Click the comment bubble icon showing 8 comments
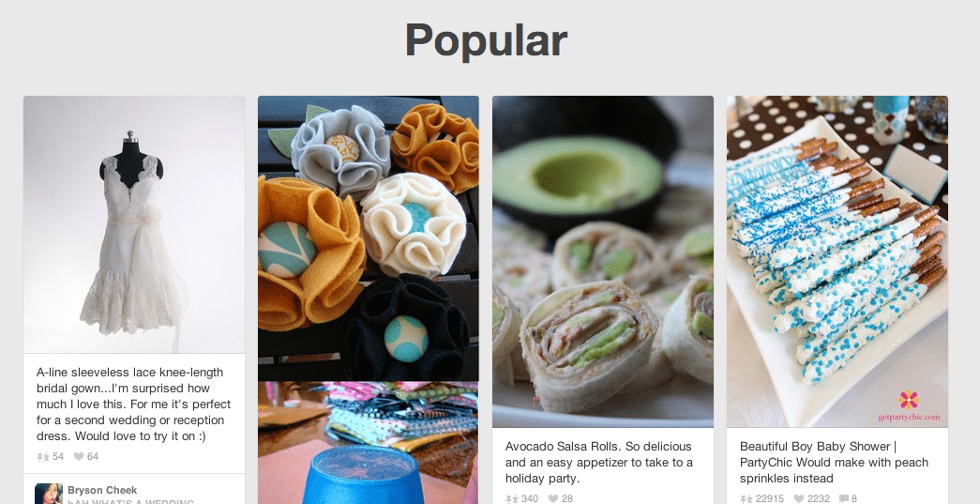Image resolution: width=980 pixels, height=504 pixels. tap(844, 499)
